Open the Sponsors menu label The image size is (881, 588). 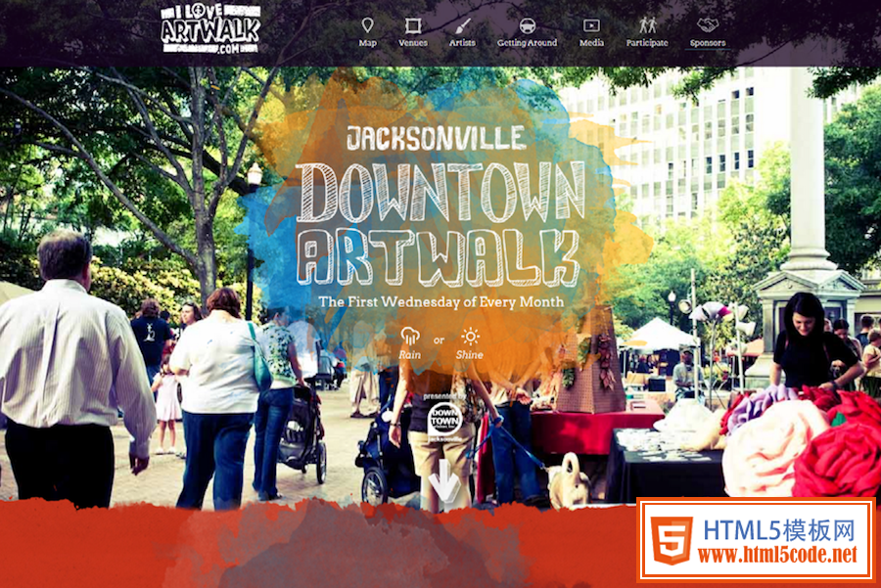click(x=708, y=43)
